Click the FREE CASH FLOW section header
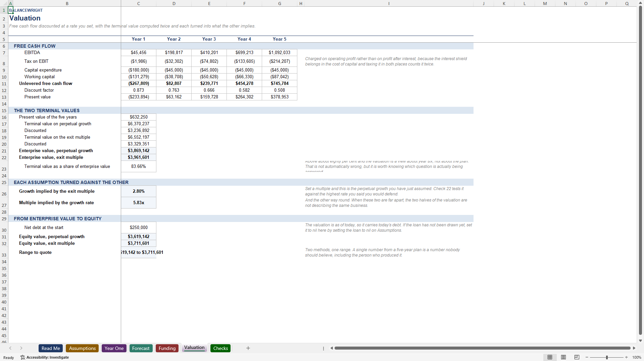The width and height of the screenshot is (644, 361). [35, 46]
